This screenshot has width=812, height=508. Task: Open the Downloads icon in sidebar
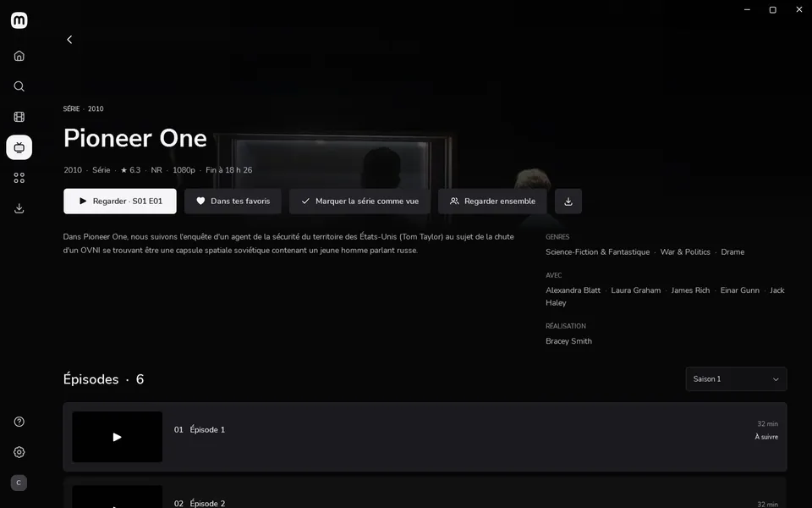click(19, 208)
